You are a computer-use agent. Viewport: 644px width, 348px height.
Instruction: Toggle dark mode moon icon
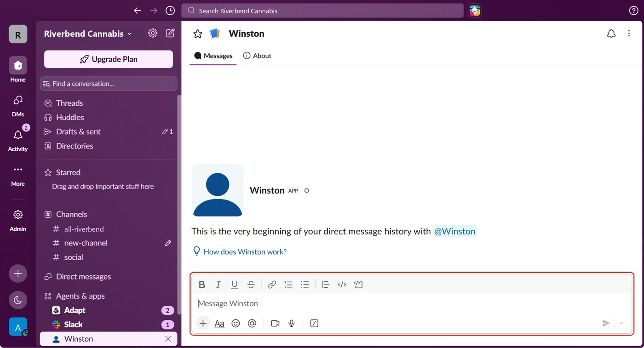coord(18,300)
